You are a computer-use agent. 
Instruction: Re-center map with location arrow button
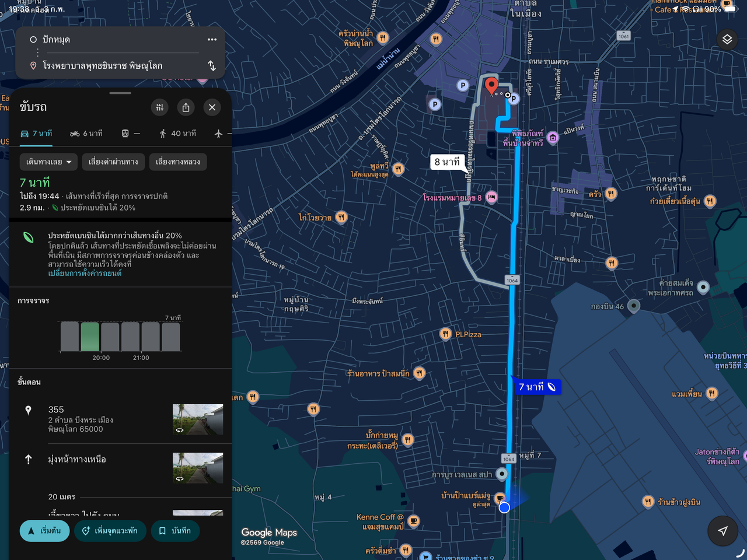point(722,530)
